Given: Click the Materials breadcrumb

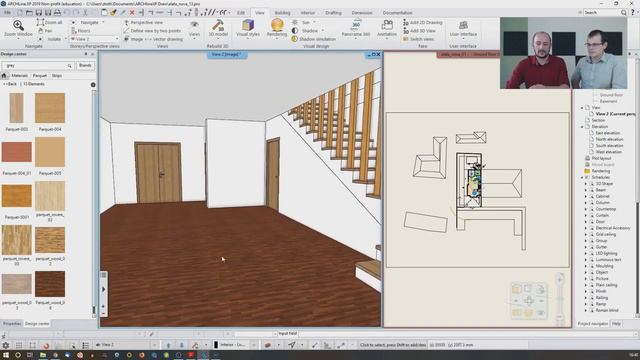Looking at the screenshot, I should 19,76.
